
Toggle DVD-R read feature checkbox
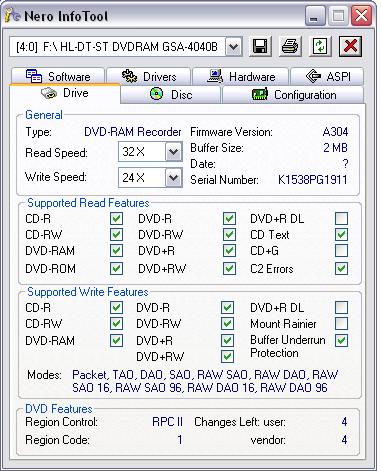coord(229,219)
